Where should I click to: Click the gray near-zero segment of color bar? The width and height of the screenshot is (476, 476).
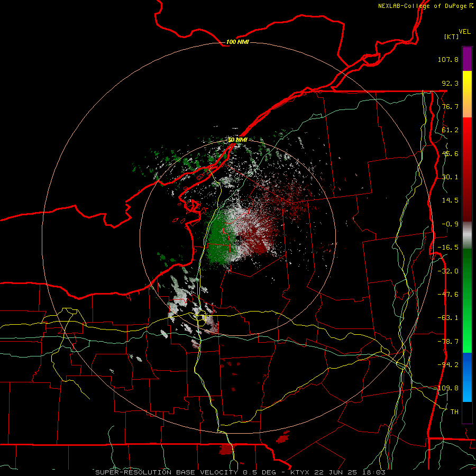coord(467,235)
